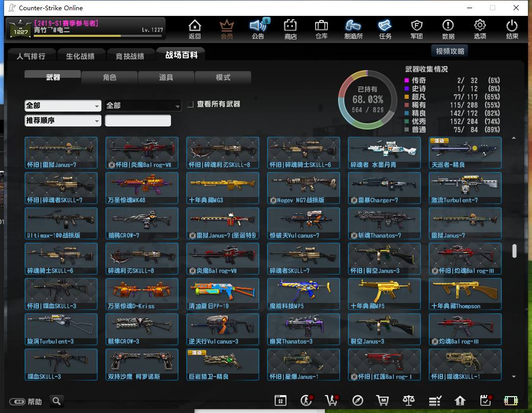Switch to the 生化战绩 tab

click(x=80, y=56)
